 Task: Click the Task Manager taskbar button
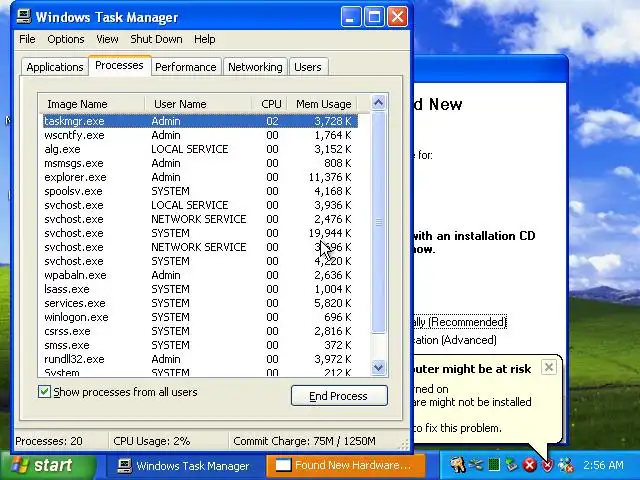click(x=184, y=466)
